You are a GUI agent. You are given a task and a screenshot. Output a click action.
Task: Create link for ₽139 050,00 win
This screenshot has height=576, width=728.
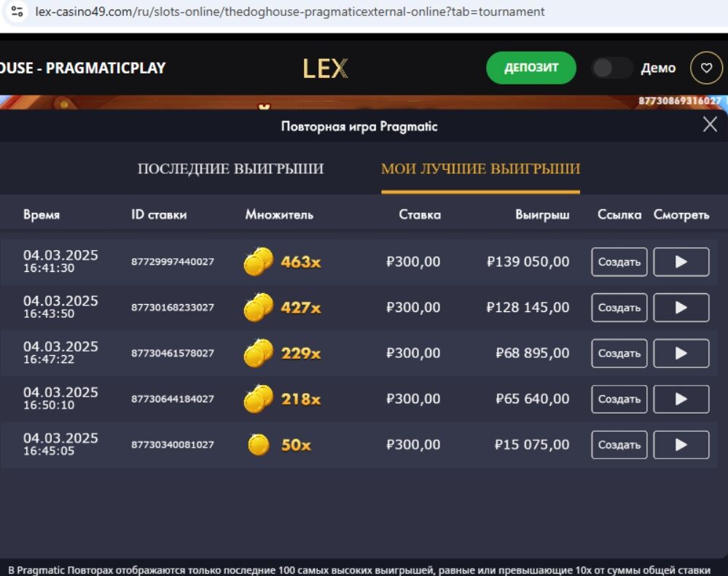point(619,262)
